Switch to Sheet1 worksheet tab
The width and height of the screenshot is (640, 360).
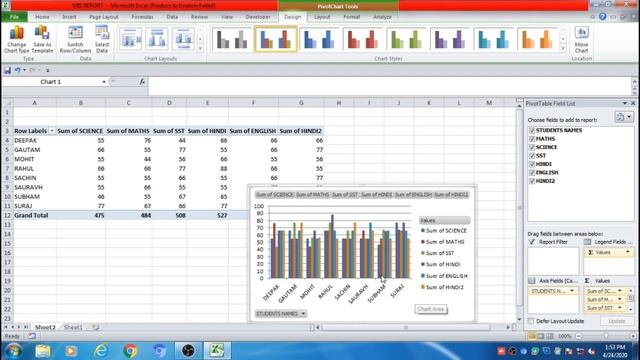(73, 327)
